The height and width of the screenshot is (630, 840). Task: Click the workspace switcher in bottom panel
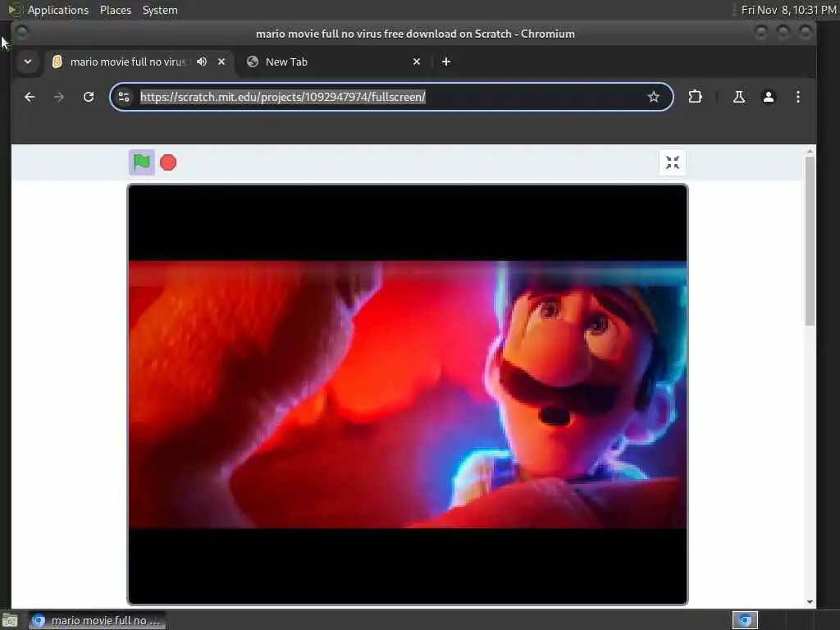point(745,620)
